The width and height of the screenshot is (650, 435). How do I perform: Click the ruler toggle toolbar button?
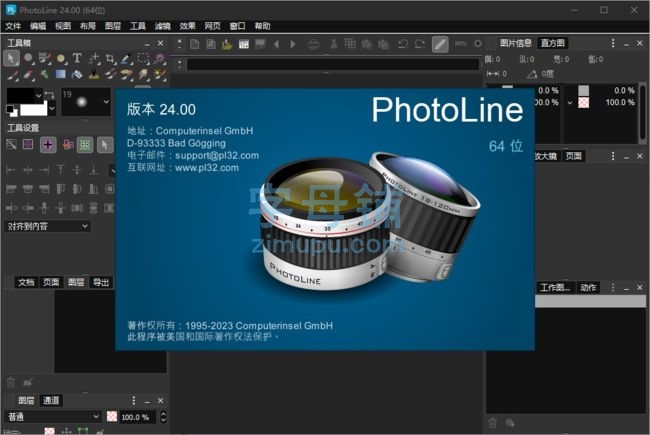440,44
